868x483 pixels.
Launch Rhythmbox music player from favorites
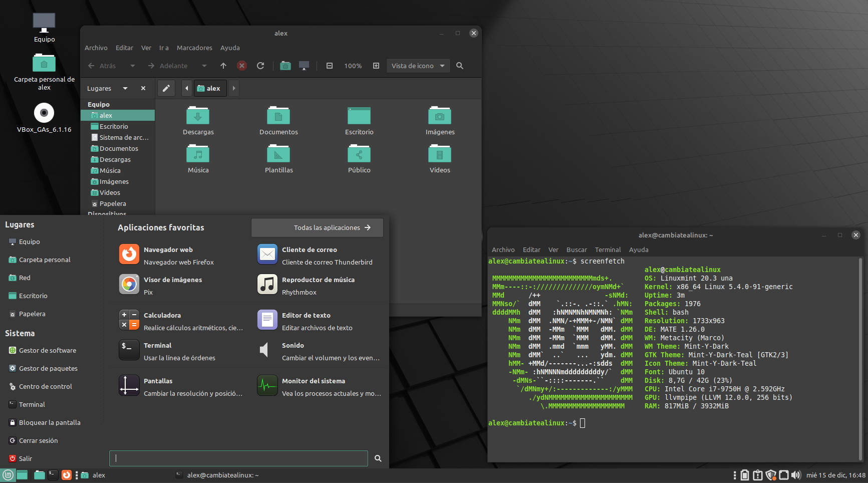(x=267, y=284)
